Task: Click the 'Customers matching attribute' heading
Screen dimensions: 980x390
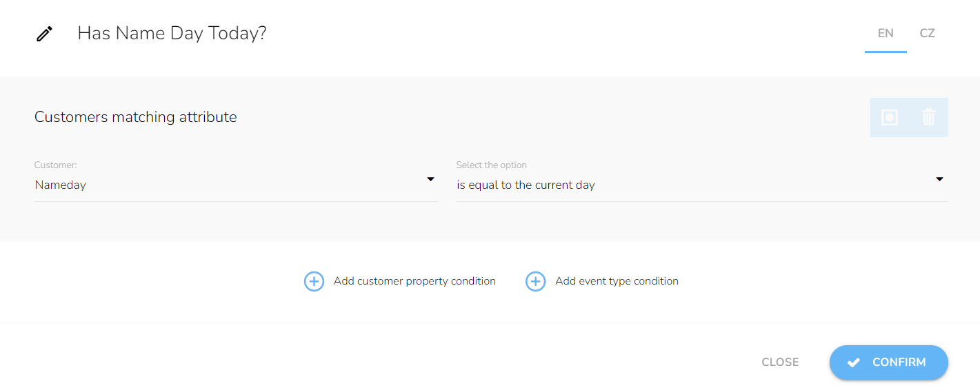Action: [136, 117]
